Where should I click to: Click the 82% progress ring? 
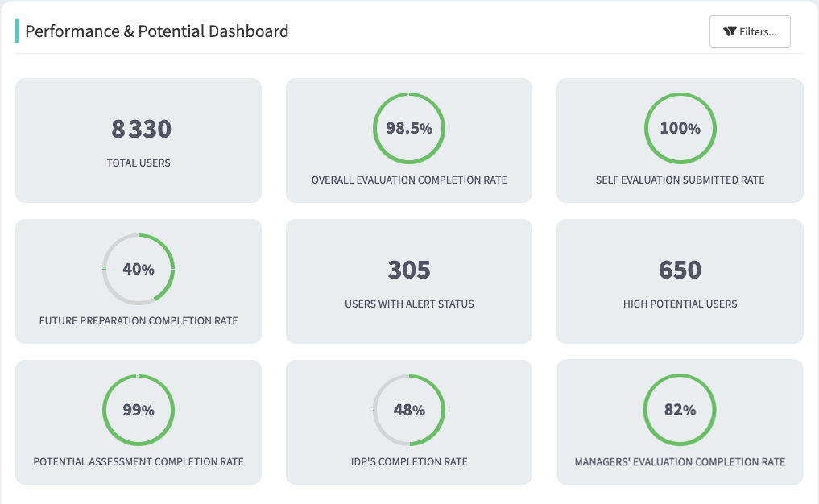[680, 410]
